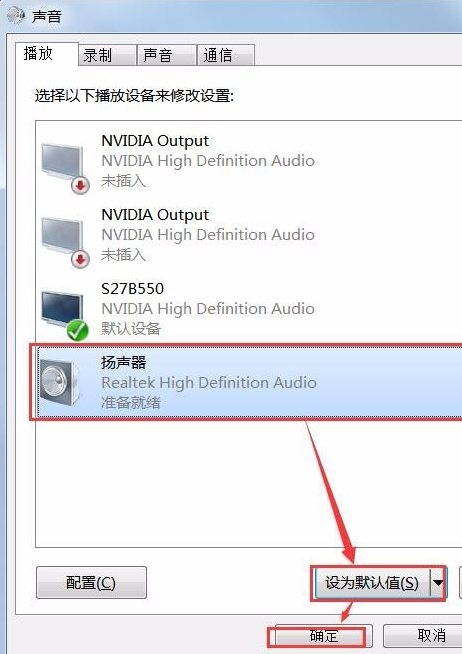
Task: Click the 配置(C) button
Action: pos(91,582)
